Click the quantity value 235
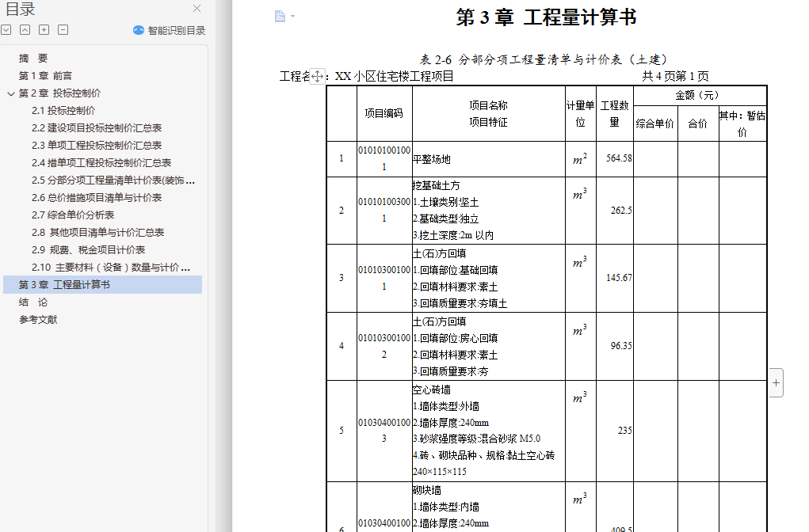The height and width of the screenshot is (532, 809). pyautogui.click(x=625, y=431)
